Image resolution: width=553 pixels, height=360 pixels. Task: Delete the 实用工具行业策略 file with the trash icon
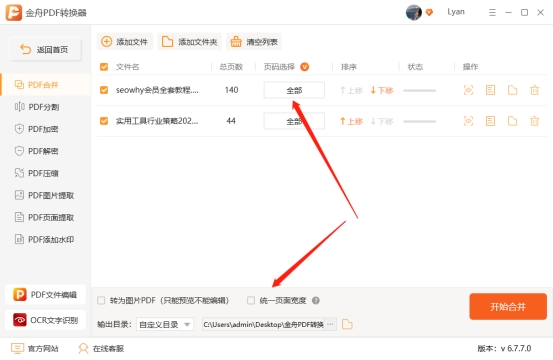(x=535, y=121)
